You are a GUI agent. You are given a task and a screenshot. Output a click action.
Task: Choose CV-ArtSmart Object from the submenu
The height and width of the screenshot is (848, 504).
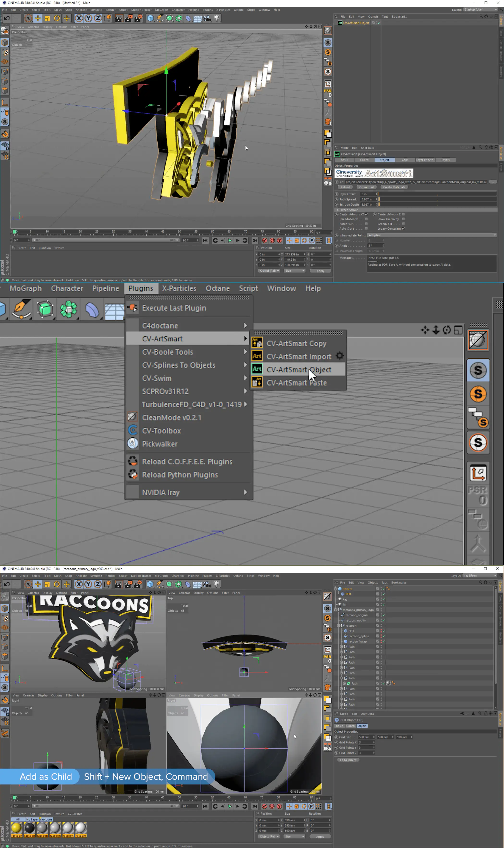[298, 370]
